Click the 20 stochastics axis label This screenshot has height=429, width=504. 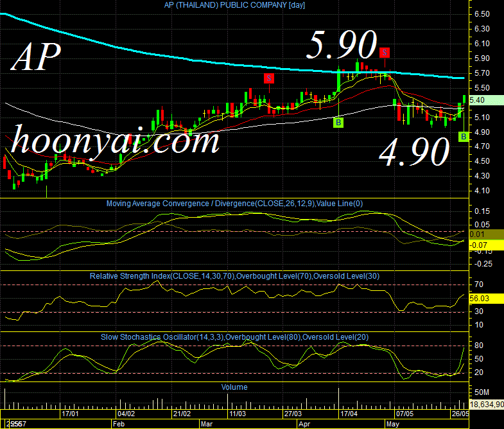pyautogui.click(x=478, y=372)
